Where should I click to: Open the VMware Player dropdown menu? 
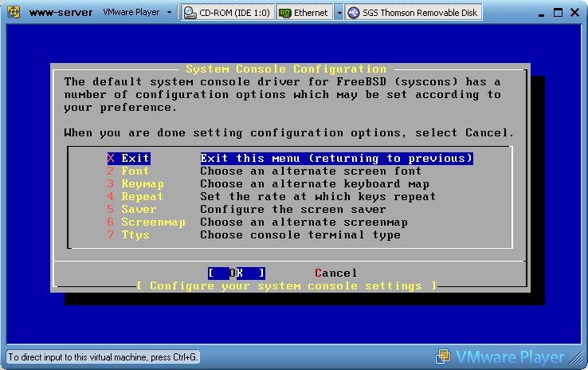pyautogui.click(x=137, y=13)
